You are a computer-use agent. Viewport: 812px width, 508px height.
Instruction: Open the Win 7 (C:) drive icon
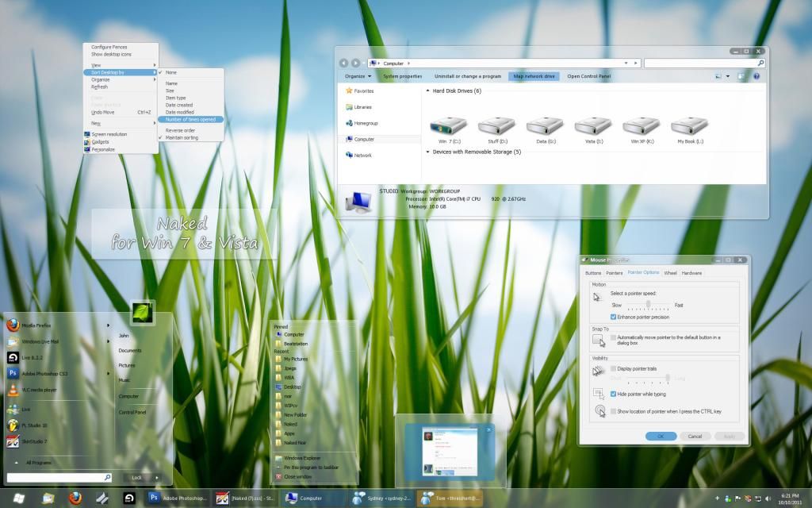[x=449, y=126]
